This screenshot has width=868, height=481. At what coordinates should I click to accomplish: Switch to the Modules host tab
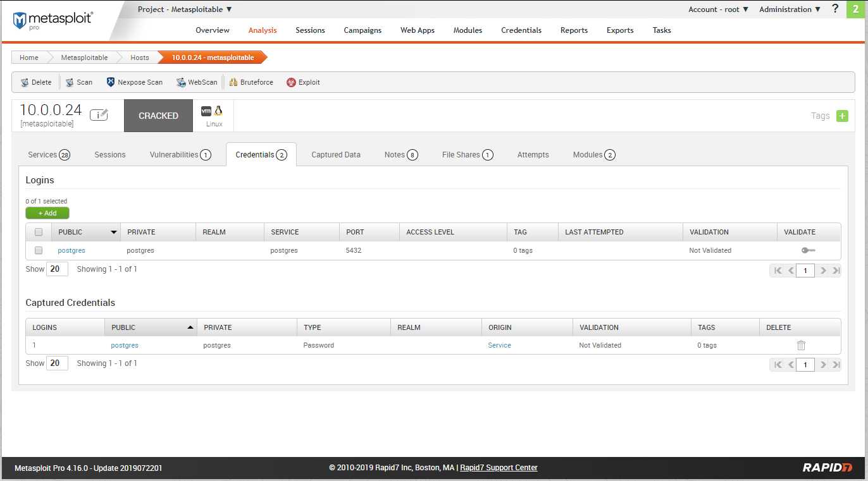point(594,155)
